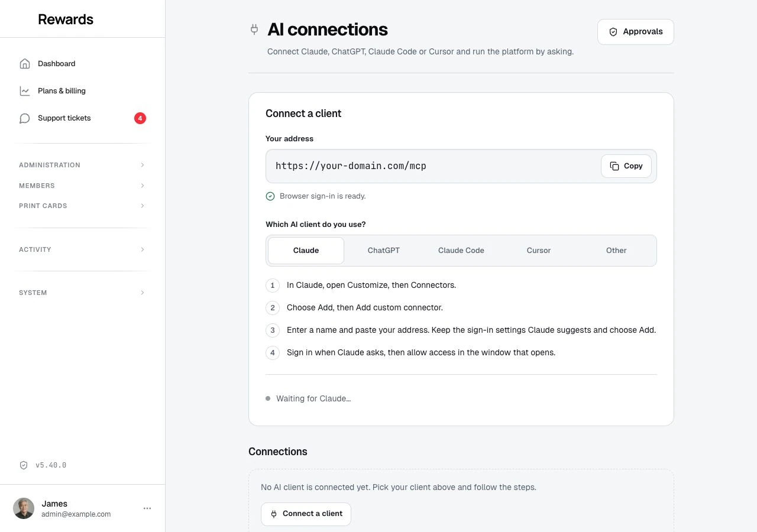Click the subtitle about connecting Claude, ChatGPT

pyautogui.click(x=420, y=51)
